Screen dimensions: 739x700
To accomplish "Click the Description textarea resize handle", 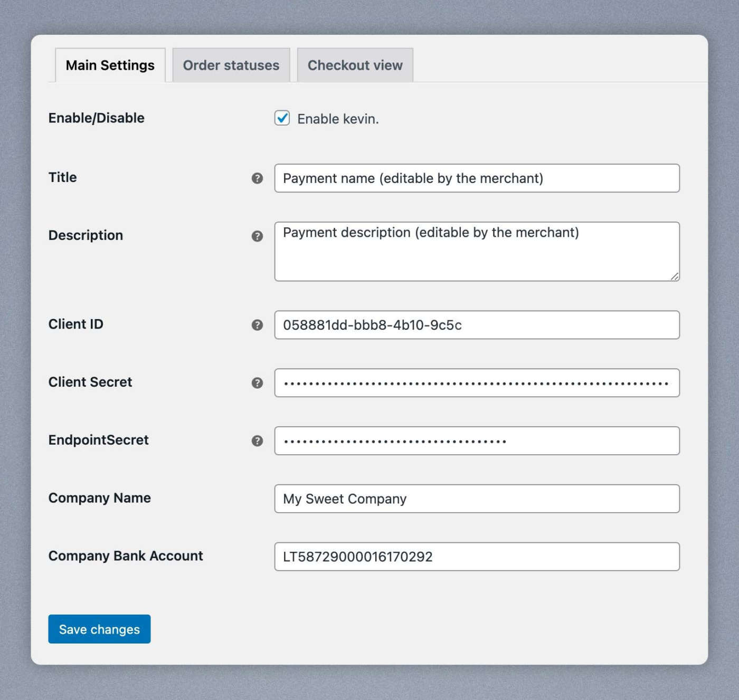I will tap(674, 276).
